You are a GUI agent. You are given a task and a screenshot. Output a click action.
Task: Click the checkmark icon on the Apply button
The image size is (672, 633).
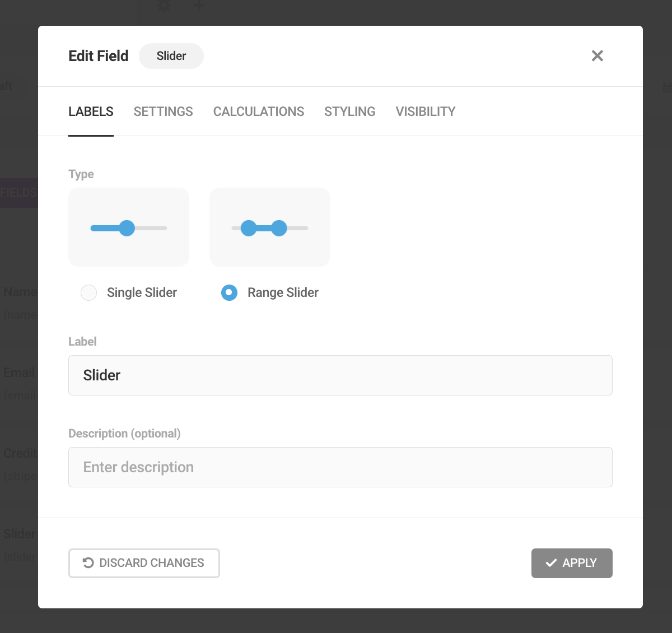tap(551, 563)
